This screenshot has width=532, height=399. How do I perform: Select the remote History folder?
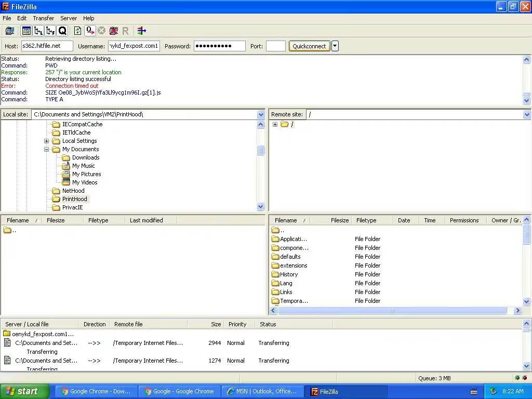(289, 274)
